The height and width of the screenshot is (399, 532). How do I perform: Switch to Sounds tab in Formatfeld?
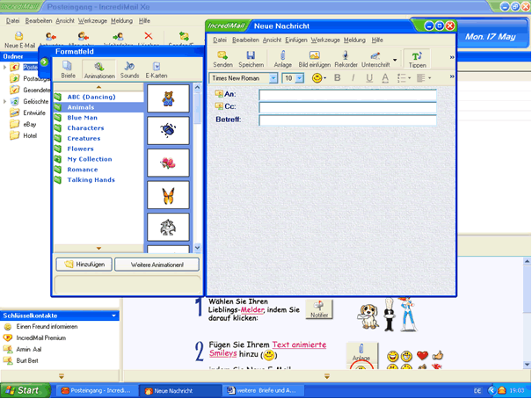pyautogui.click(x=129, y=69)
